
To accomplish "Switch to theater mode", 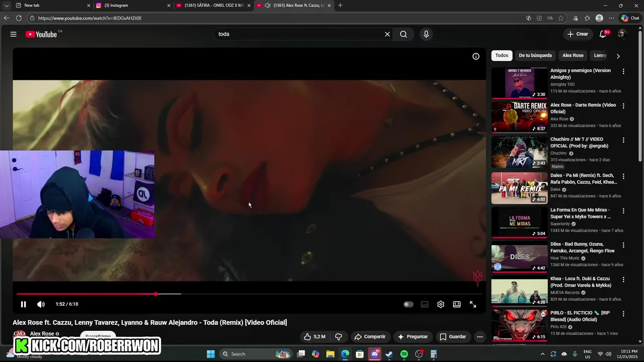I will click(x=457, y=304).
